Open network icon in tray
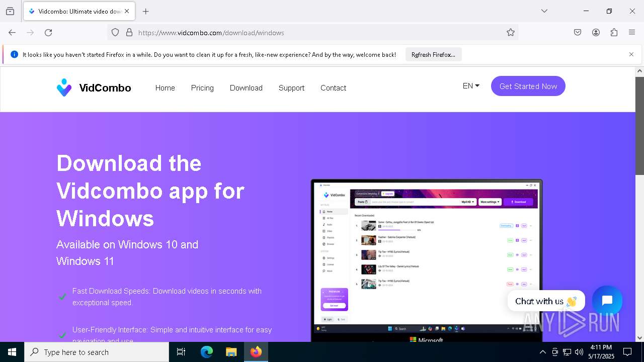 click(567, 352)
